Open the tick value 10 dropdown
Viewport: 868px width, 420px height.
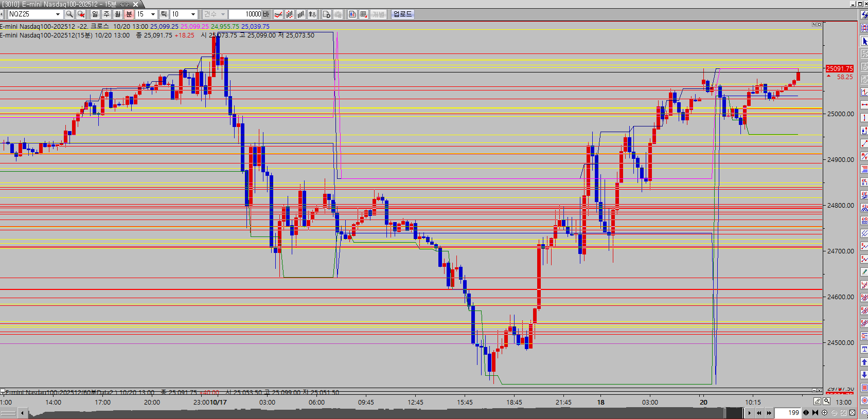click(193, 14)
